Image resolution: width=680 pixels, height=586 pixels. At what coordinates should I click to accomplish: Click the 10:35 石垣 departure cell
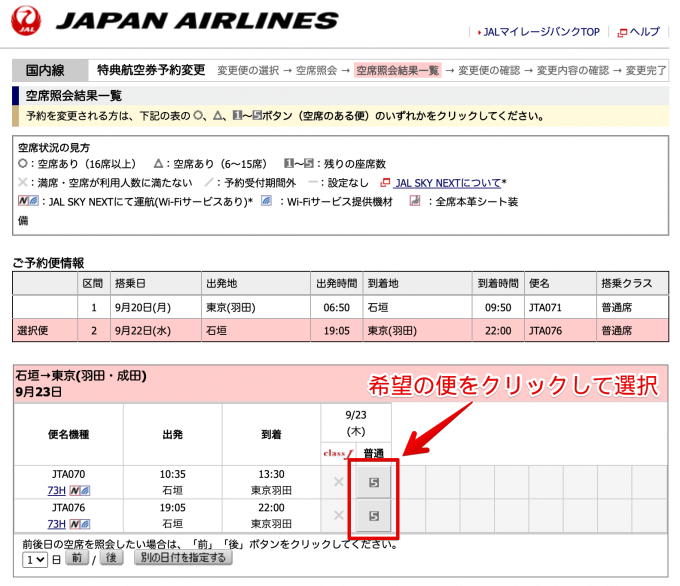tap(172, 482)
